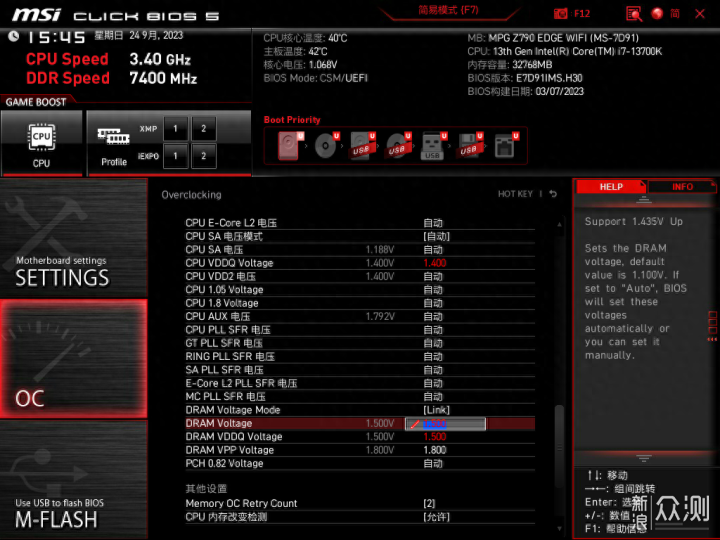
Task: Toggle the CPU Game Boost button
Action: coord(41,144)
